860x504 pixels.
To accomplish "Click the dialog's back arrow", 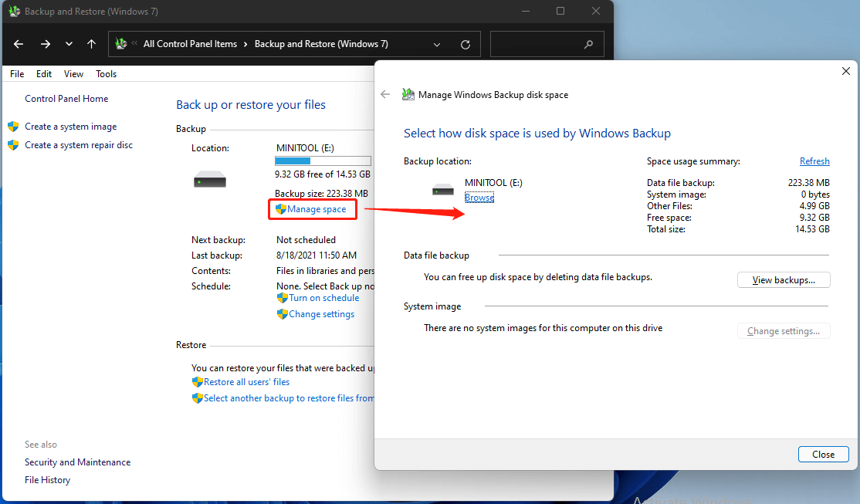I will pyautogui.click(x=385, y=94).
